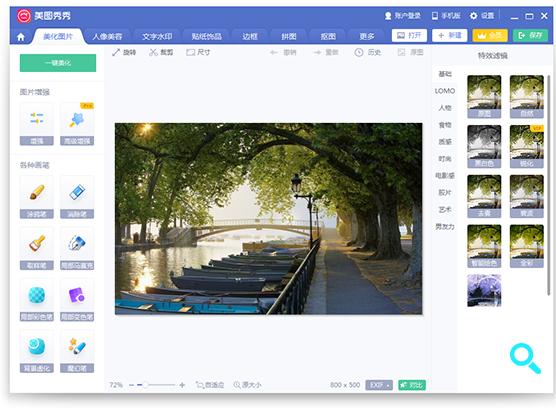
Task: Open the 文字水印 tab
Action: pos(157,36)
